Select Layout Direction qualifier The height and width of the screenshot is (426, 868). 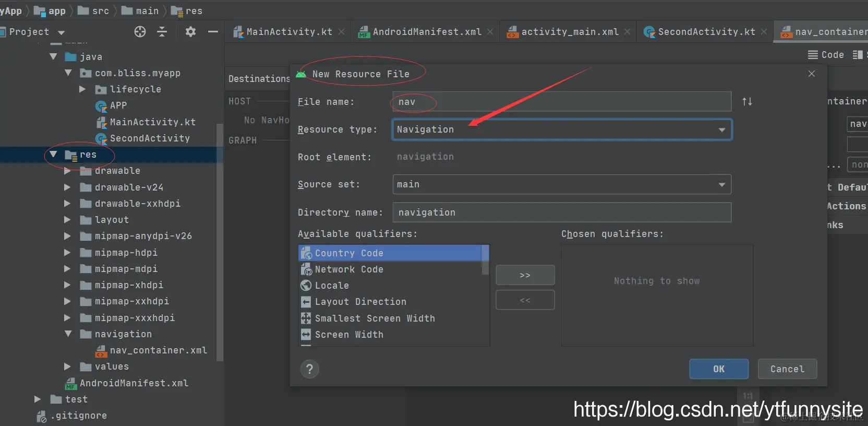tap(390, 302)
